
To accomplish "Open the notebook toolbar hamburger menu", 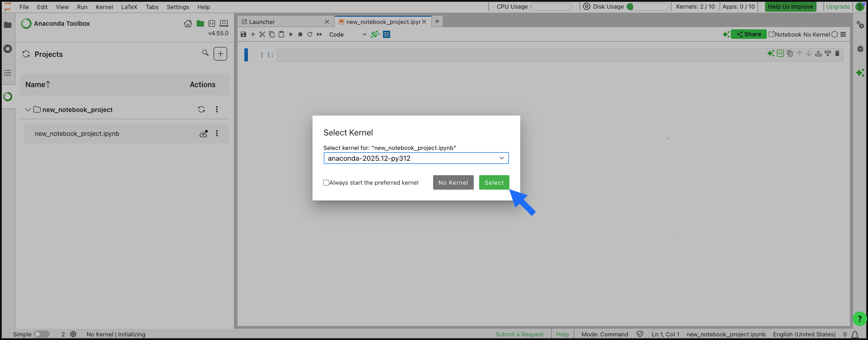I will [843, 34].
